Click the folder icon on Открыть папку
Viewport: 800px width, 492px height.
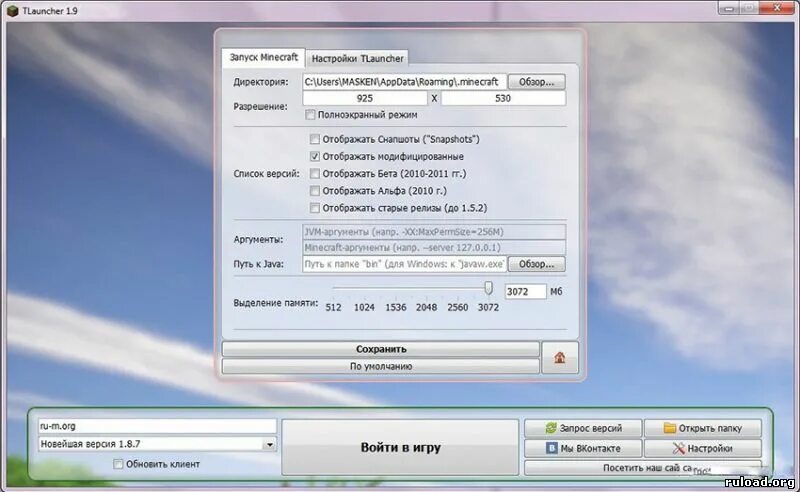click(x=669, y=428)
